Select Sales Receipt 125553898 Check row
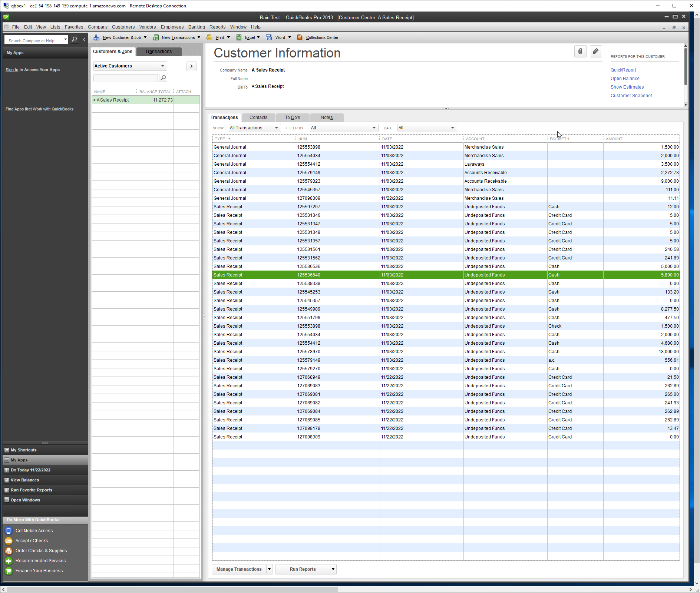Viewport: 700px width, 593px height. [446, 326]
